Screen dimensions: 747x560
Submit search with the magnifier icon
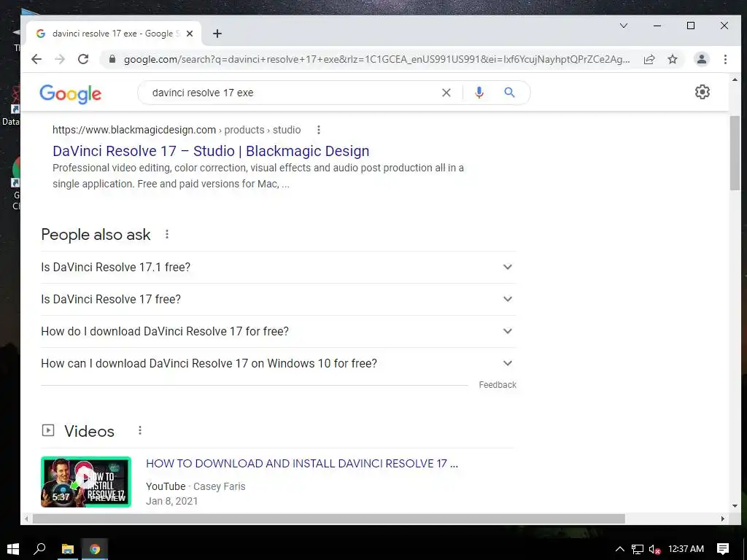click(509, 93)
